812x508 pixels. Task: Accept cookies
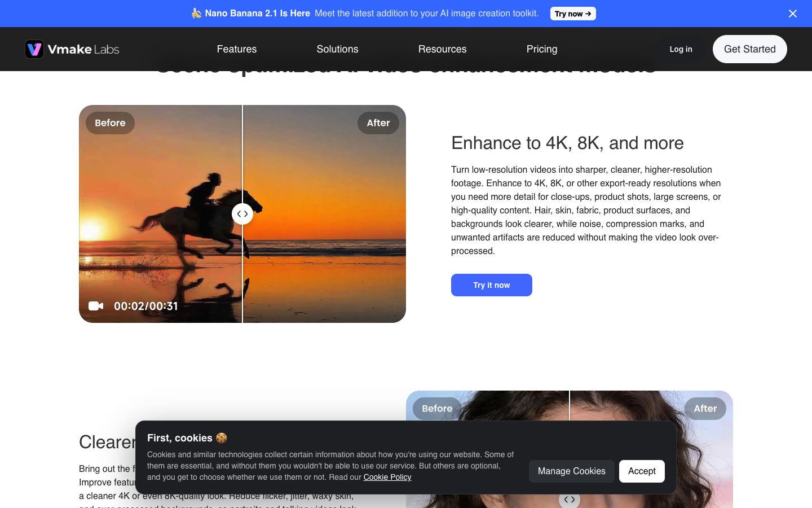point(642,471)
